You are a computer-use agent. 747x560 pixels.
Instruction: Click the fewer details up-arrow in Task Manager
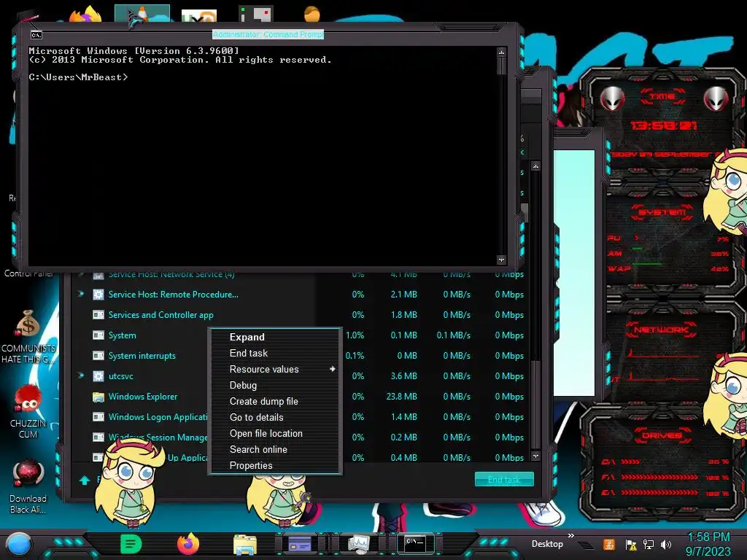pos(85,480)
